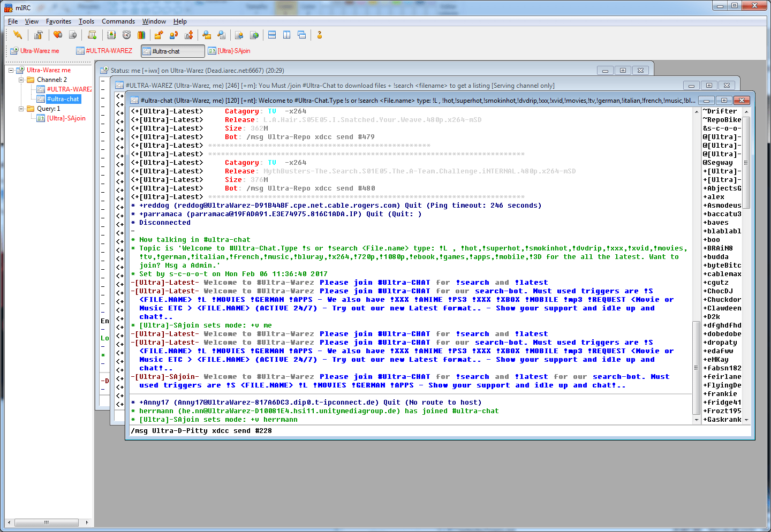The height and width of the screenshot is (532, 771).
Task: Click chat text scrollbar up arrow
Action: [697, 111]
